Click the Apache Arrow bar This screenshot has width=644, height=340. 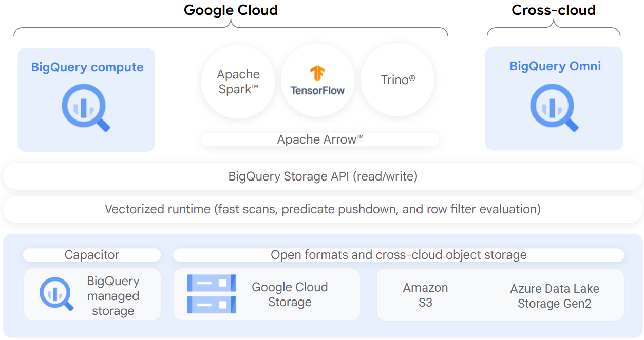coord(320,139)
